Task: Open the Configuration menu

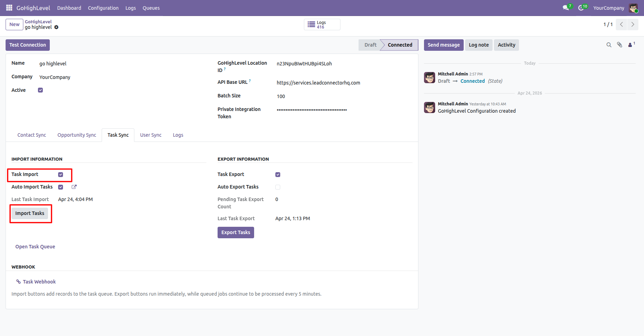Action: point(103,8)
